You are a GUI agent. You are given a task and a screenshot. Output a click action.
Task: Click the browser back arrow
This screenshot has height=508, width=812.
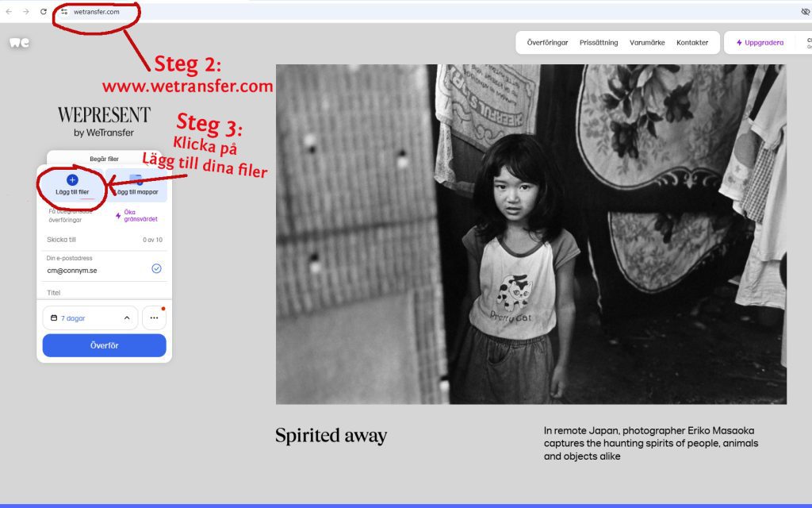9,12
